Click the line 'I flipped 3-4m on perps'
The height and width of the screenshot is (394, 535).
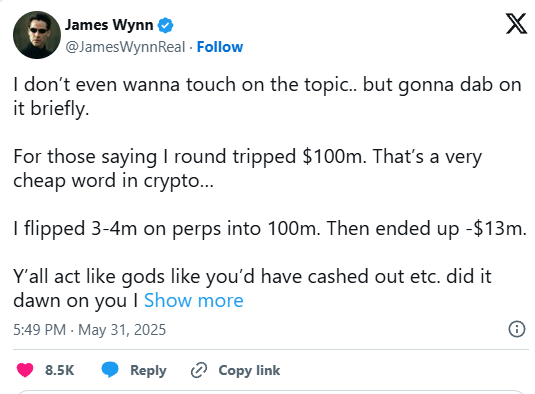pos(270,229)
